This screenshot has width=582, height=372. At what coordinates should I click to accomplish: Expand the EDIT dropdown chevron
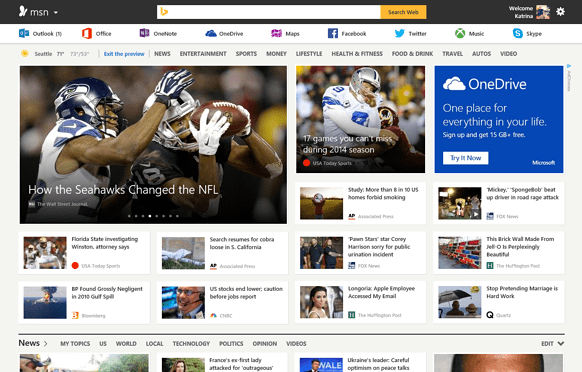point(561,343)
